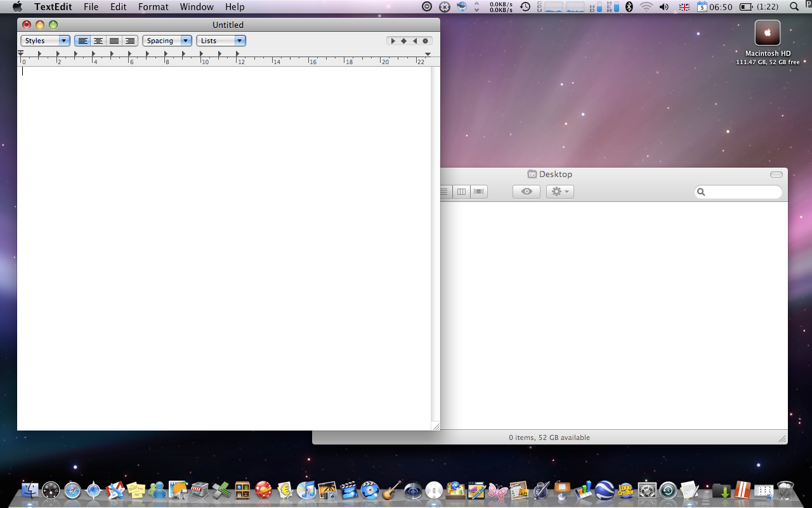Image resolution: width=812 pixels, height=508 pixels.
Task: Click the Finder search field
Action: (x=738, y=192)
